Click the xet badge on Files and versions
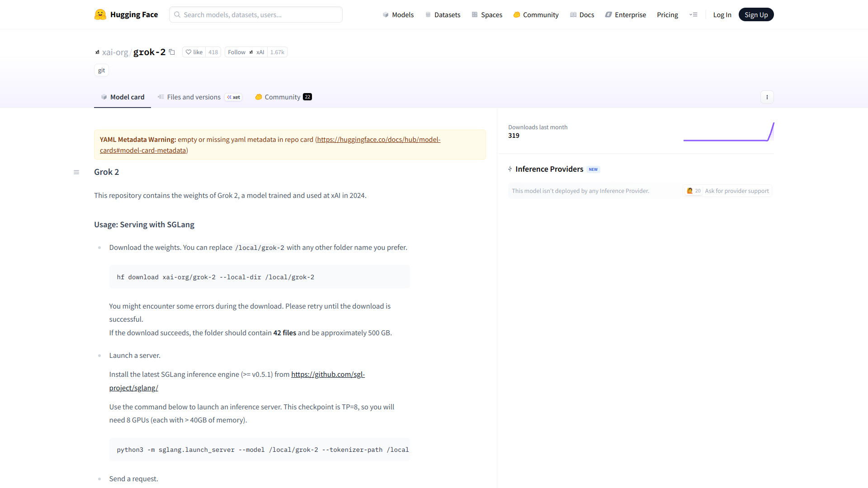 coord(233,97)
